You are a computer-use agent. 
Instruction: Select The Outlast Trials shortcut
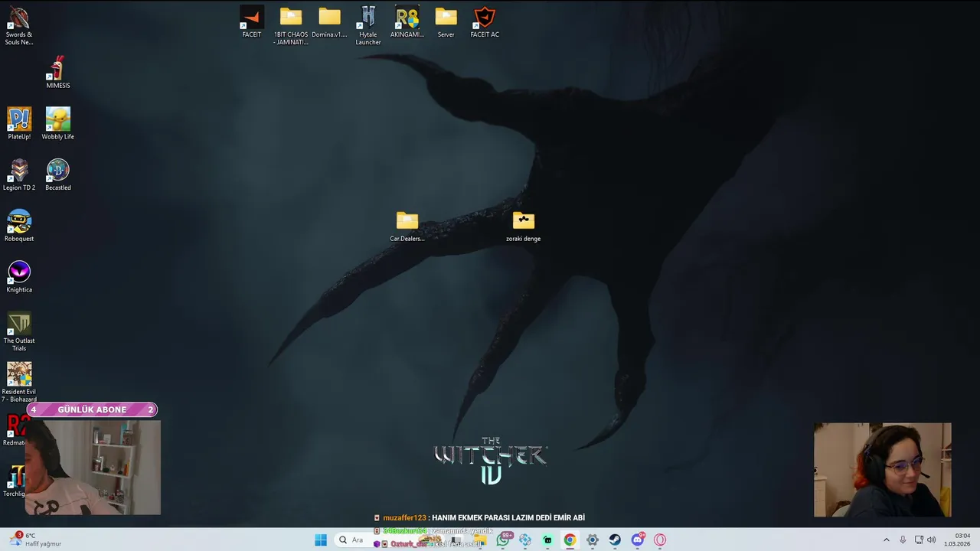pos(19,331)
